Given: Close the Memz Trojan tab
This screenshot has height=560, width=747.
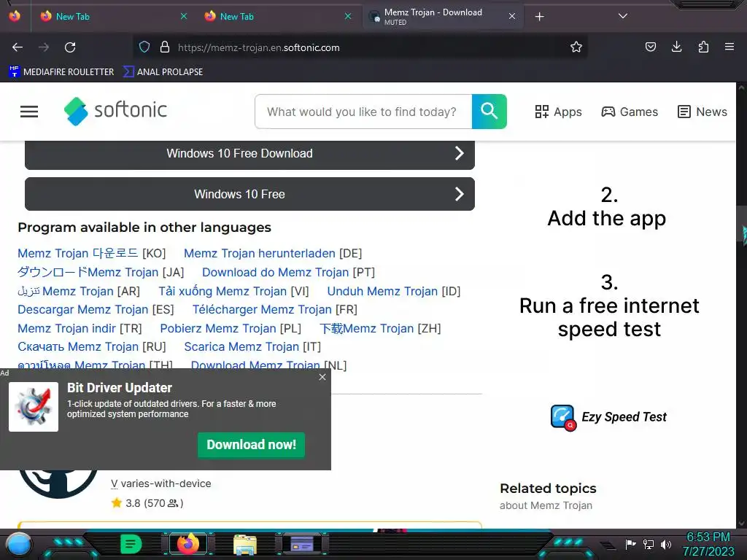Looking at the screenshot, I should [x=512, y=16].
